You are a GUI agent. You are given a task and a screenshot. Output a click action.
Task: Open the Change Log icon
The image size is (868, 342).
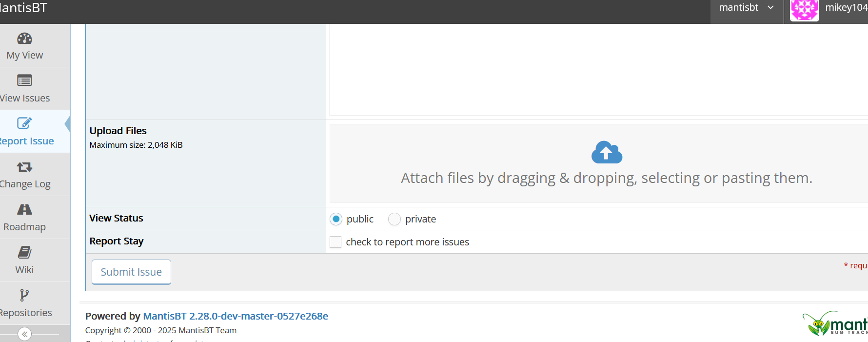[x=24, y=167]
